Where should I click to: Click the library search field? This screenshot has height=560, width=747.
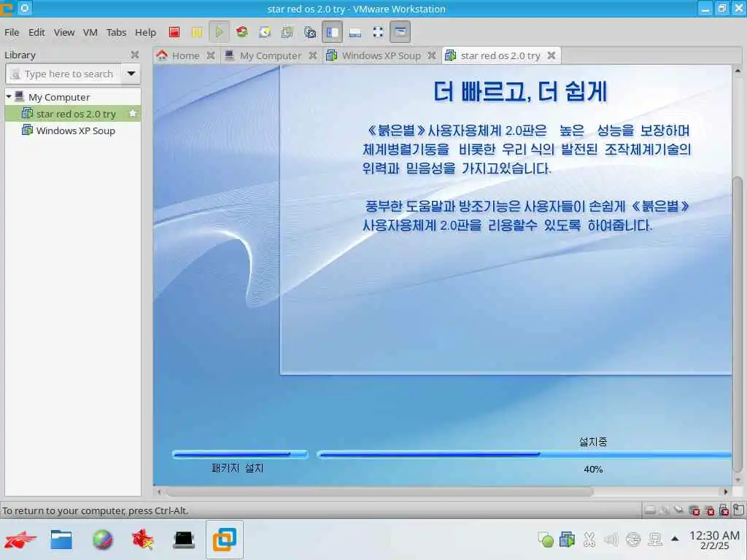click(x=63, y=74)
